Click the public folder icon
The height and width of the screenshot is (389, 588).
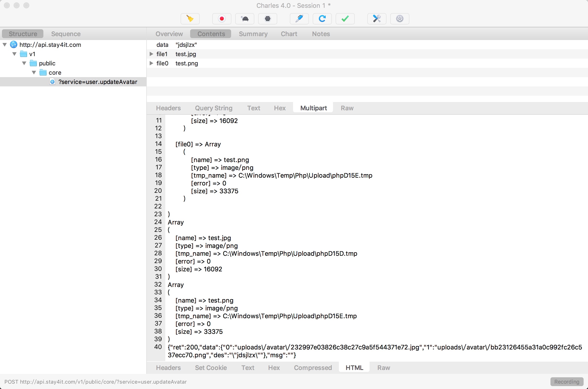pyautogui.click(x=33, y=63)
